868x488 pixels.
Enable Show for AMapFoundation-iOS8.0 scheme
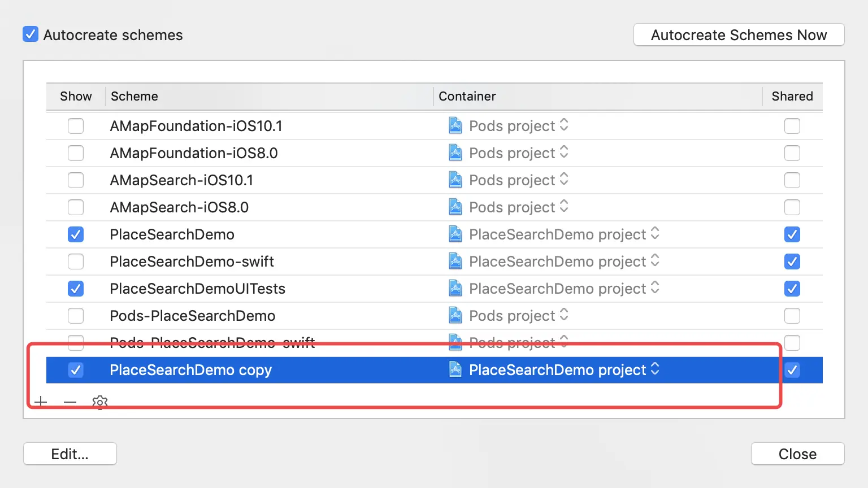[76, 153]
